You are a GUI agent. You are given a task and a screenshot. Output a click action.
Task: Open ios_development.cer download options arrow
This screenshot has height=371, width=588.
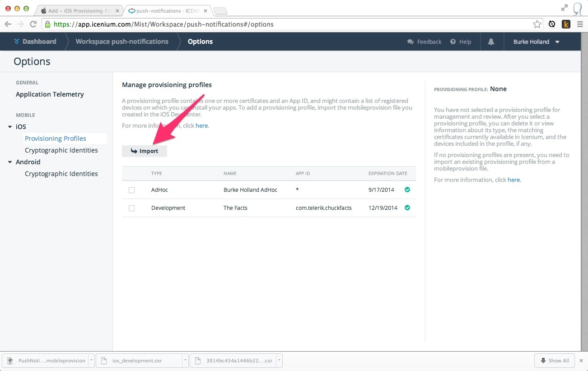pos(185,360)
